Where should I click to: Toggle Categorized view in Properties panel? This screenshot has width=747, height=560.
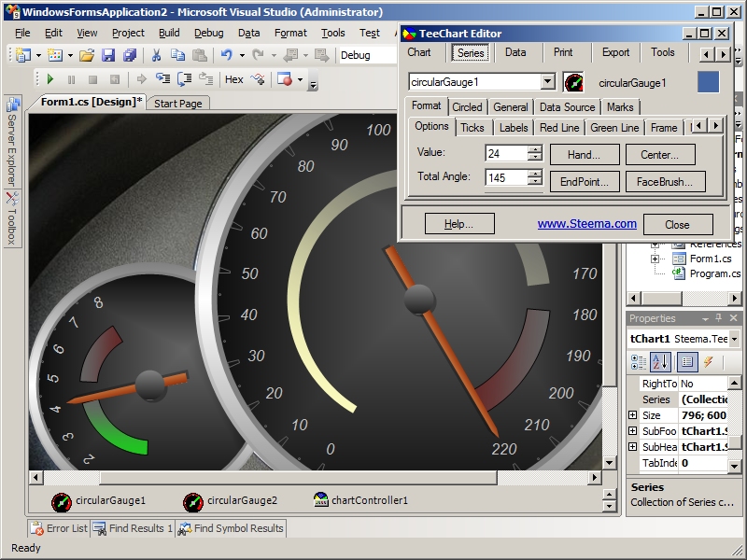click(x=639, y=362)
